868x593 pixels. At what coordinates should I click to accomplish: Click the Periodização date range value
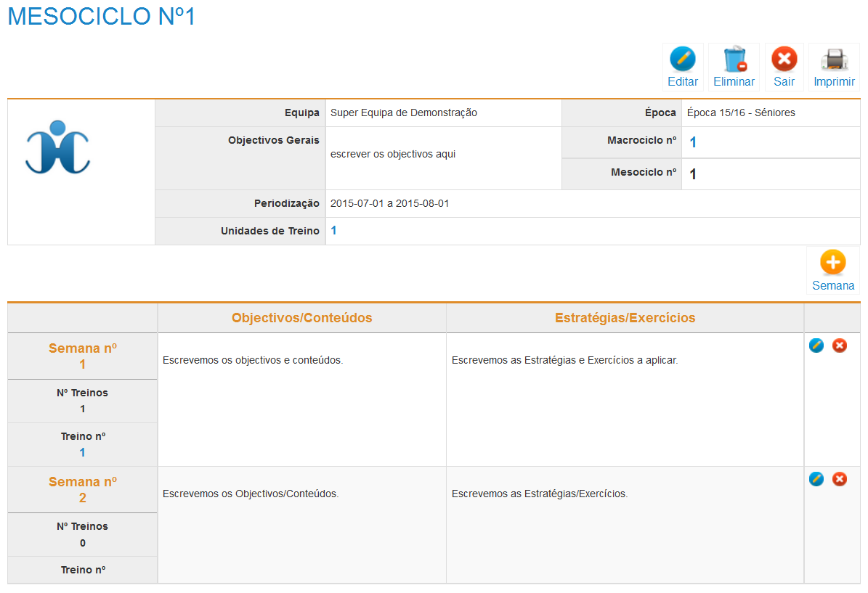(x=389, y=203)
